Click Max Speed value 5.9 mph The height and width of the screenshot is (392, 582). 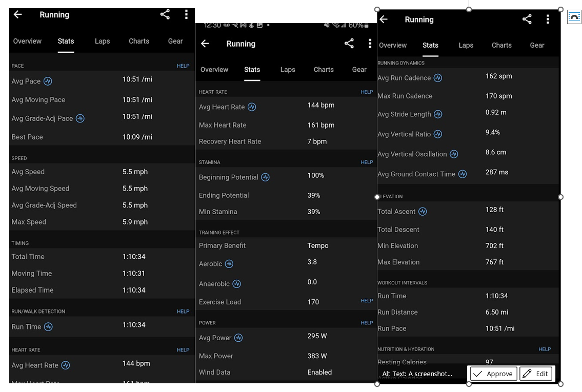pos(135,222)
